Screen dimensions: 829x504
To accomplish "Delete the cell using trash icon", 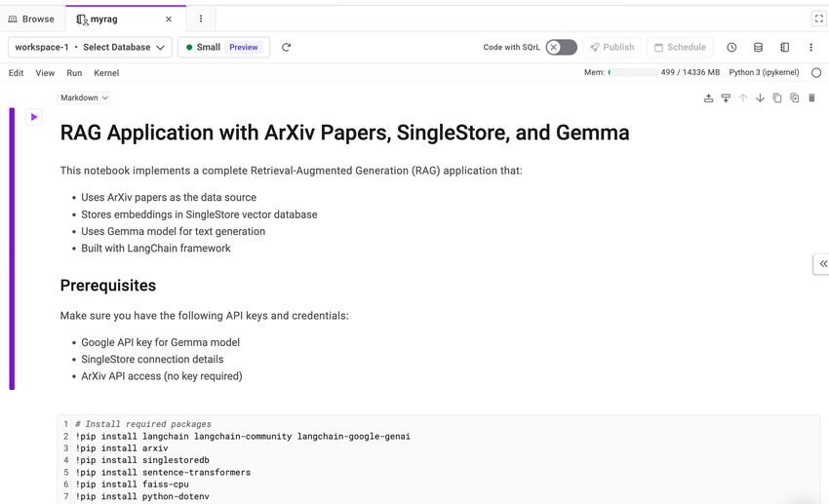I will 811,98.
